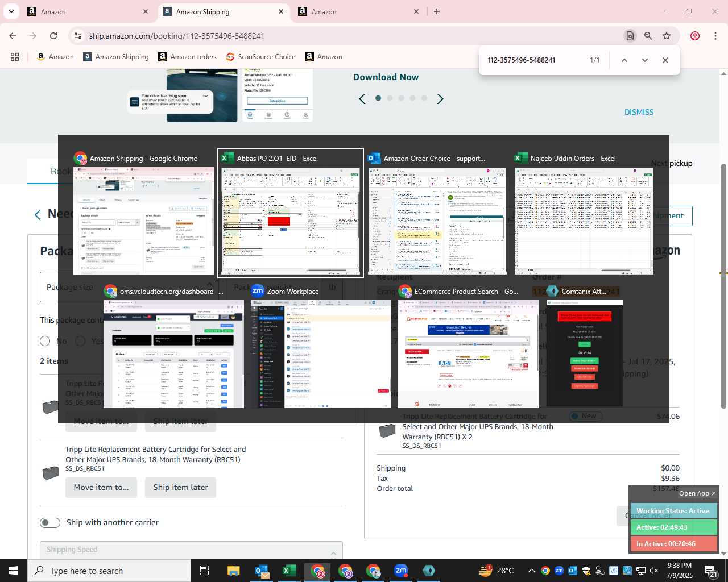This screenshot has height=582, width=728.
Task: Show hidden system tray icons
Action: [531, 571]
